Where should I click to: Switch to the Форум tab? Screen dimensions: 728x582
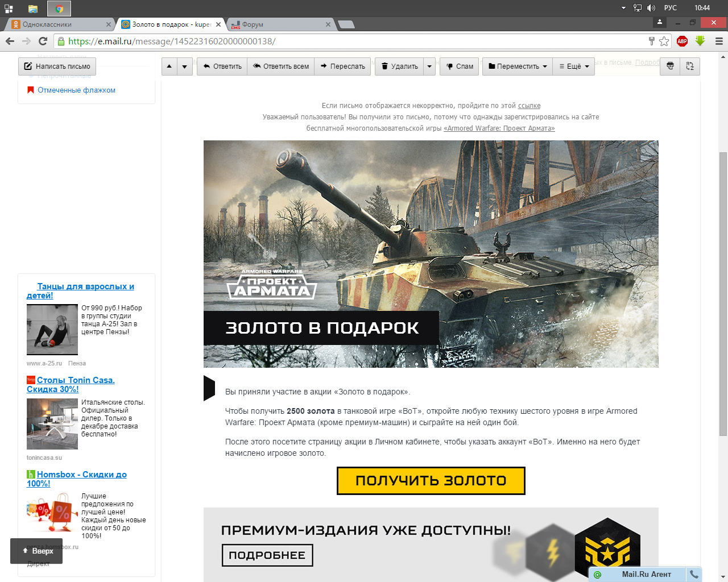pos(279,24)
